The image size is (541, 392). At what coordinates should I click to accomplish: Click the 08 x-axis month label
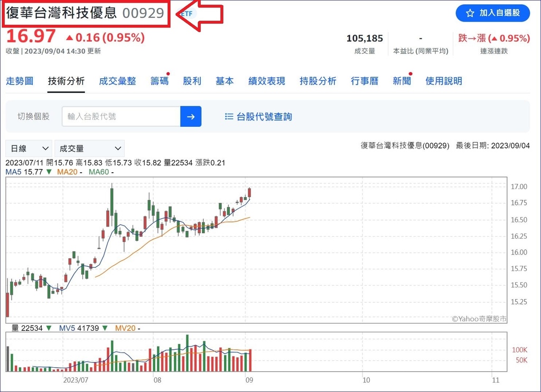click(157, 380)
